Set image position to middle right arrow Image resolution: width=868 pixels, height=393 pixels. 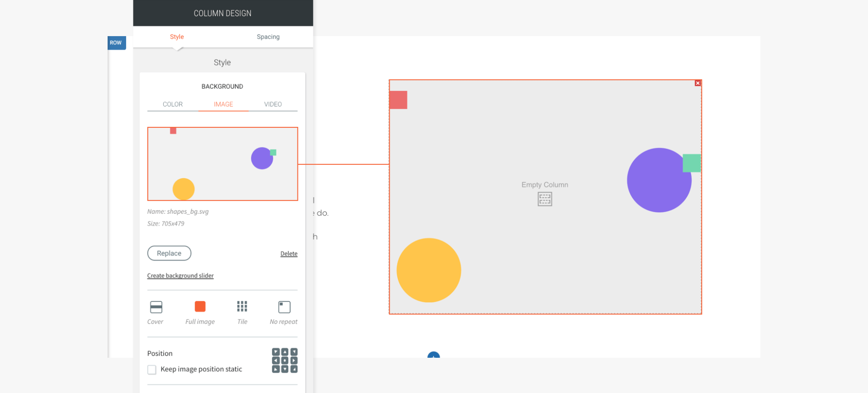(x=294, y=360)
